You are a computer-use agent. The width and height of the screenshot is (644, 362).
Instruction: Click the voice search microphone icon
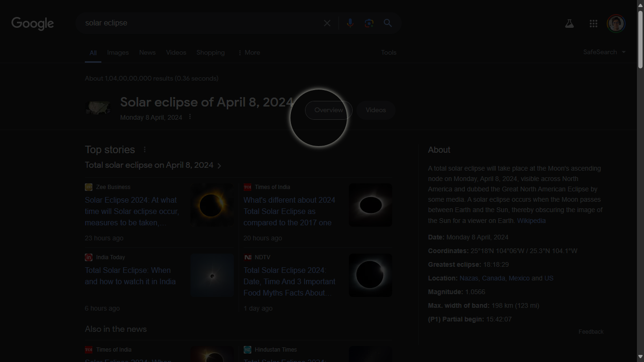click(350, 23)
